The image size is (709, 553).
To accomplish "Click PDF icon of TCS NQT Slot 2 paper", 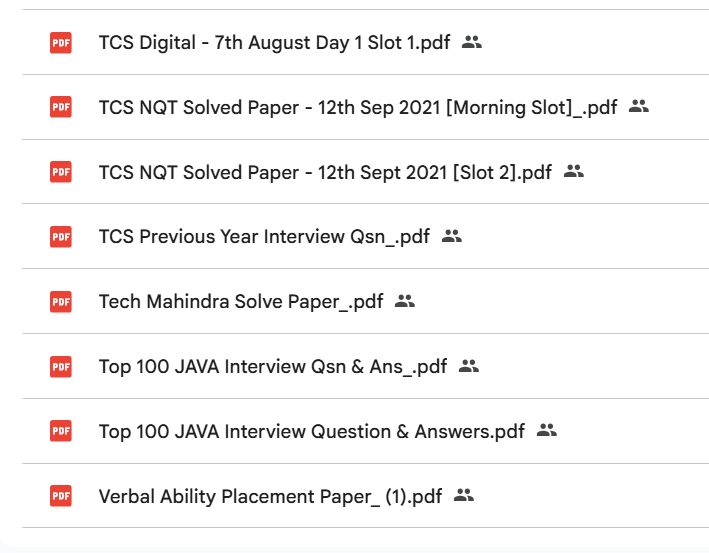I will tap(61, 172).
